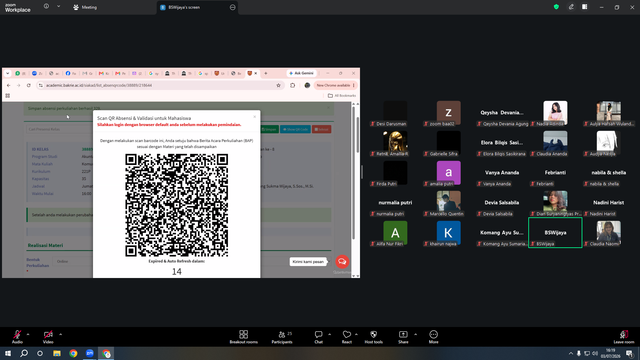Viewport: 640px width, 360px height.
Task: Select zoom baa02 participant tile
Action: 449,113
